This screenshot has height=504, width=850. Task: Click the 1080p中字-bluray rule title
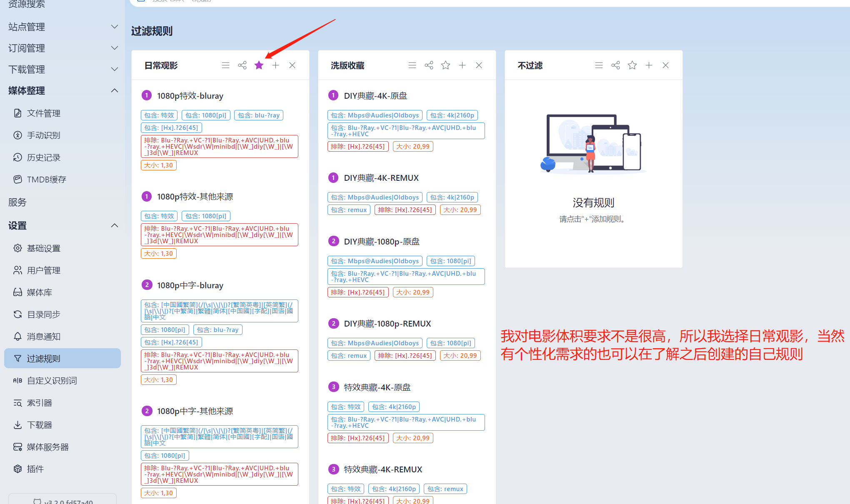tap(190, 285)
